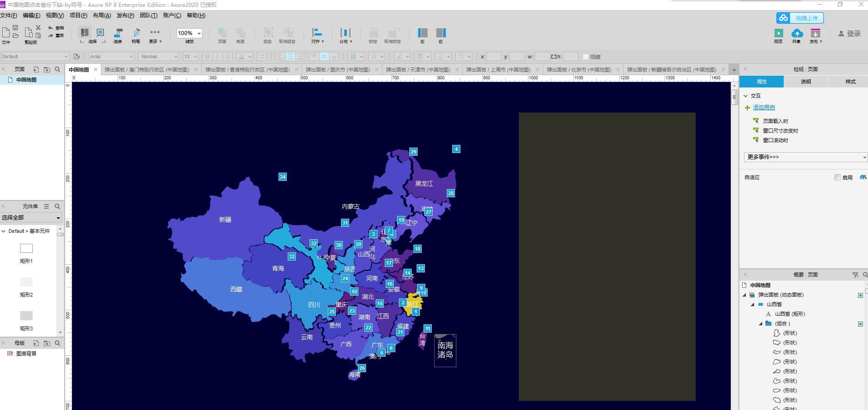Viewport: 868px width, 410px height.
Task: Open the File (文件) menu
Action: 9,15
